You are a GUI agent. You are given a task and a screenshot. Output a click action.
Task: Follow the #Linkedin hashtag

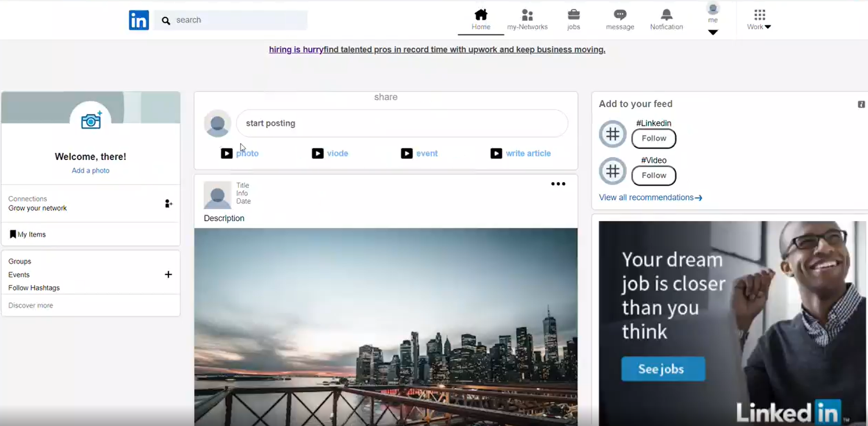654,138
